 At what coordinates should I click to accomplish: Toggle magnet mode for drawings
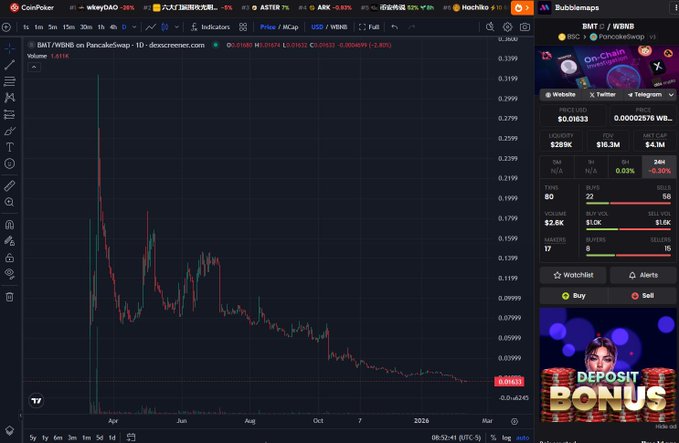point(10,225)
